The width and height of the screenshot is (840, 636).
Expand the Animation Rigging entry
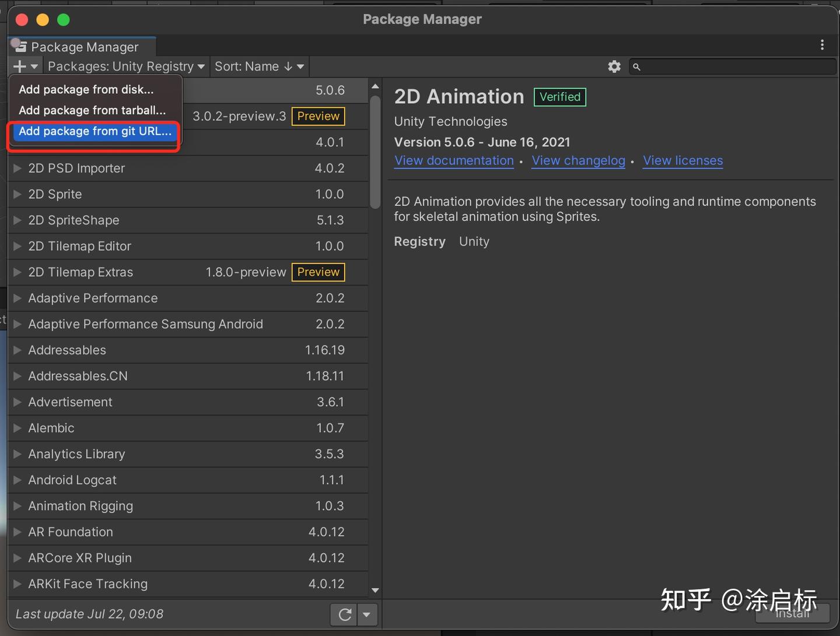17,506
